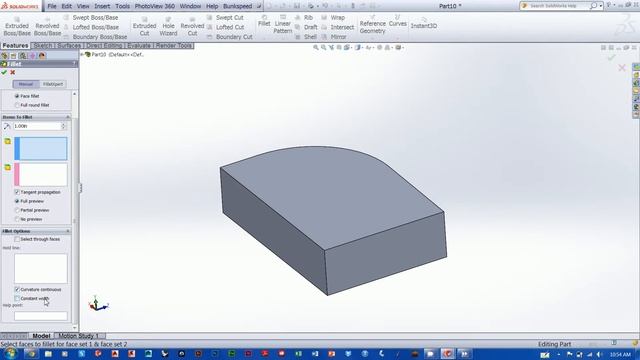This screenshot has height=360, width=640.
Task: Select the Draft tool
Action: (x=306, y=27)
